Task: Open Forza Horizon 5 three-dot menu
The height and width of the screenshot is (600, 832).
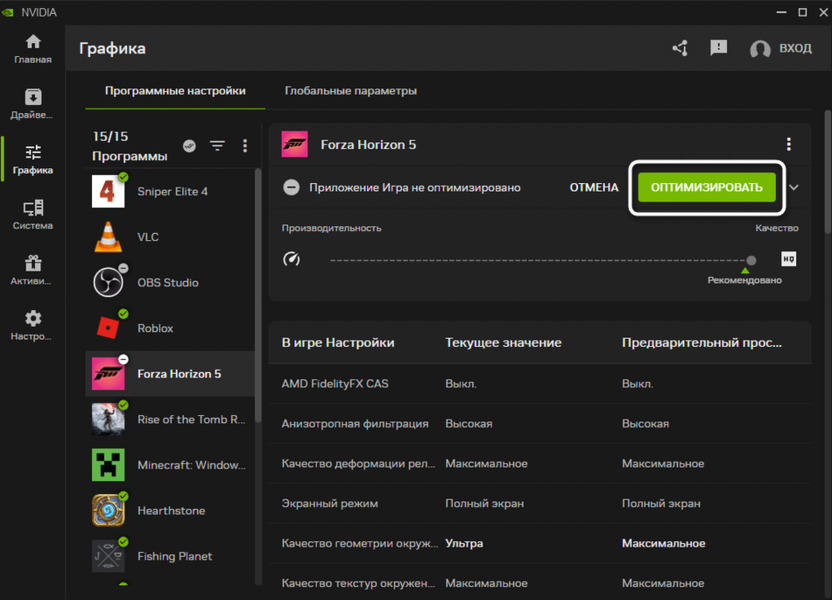Action: (x=788, y=145)
